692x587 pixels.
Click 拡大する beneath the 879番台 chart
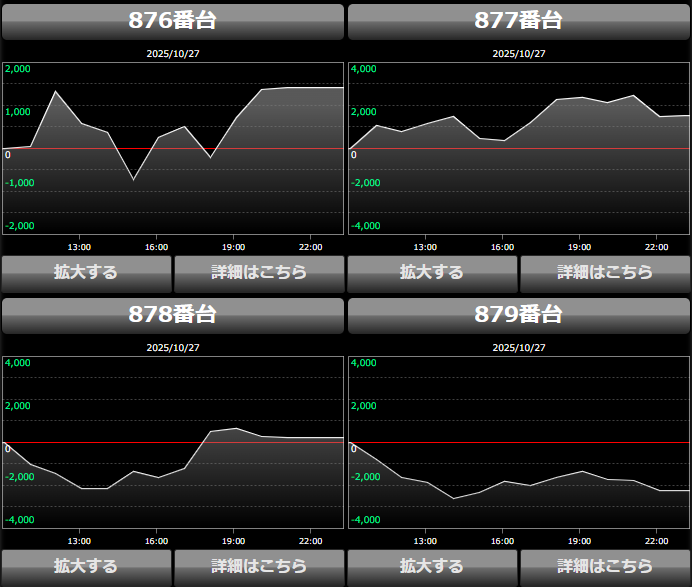[432, 566]
